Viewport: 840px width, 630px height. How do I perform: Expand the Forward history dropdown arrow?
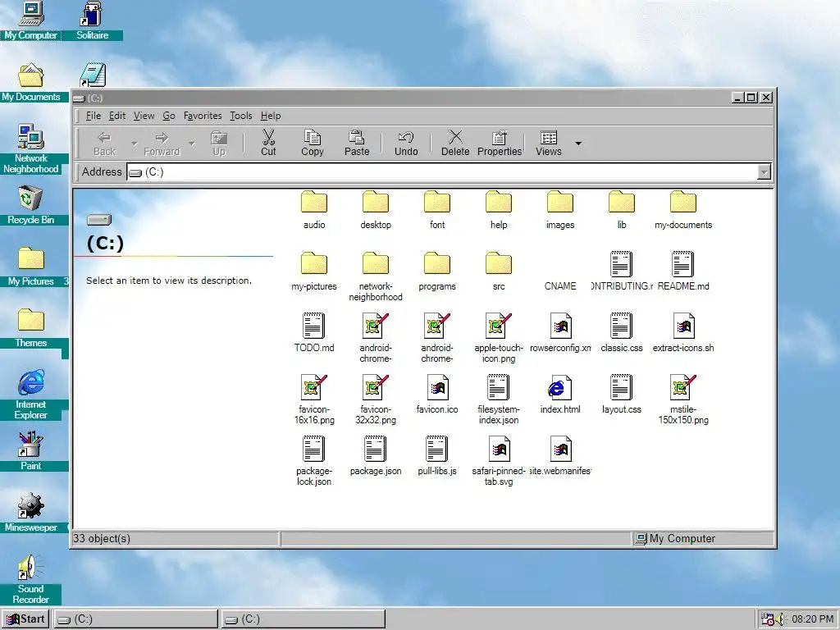click(192, 144)
